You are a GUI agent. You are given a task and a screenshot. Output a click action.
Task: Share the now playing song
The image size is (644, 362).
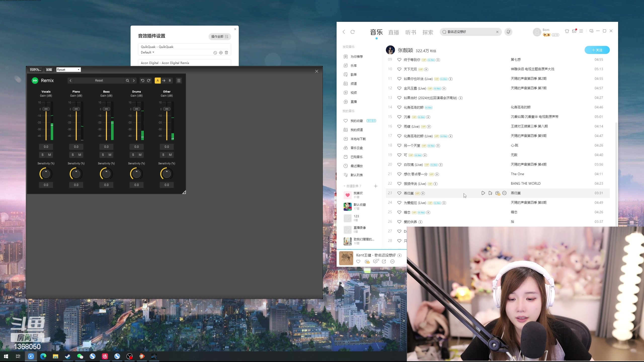[x=384, y=261]
